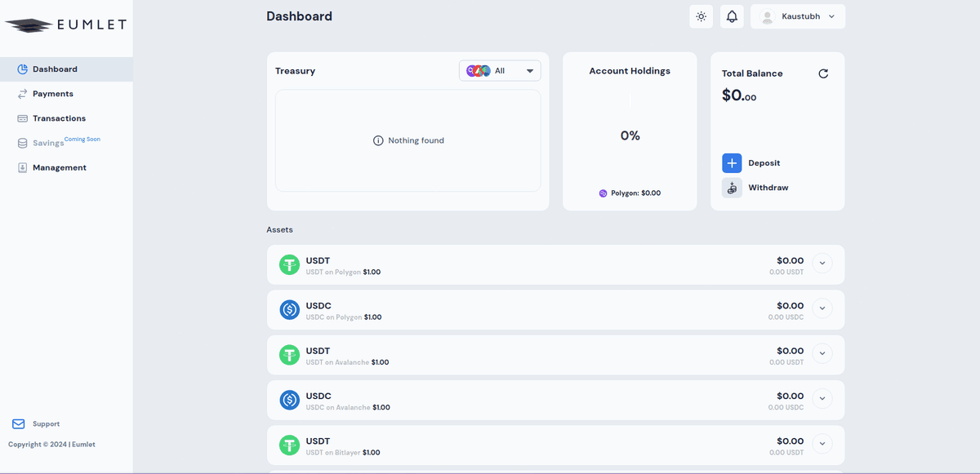
Task: Click the Eumlet logo
Action: (x=65, y=24)
